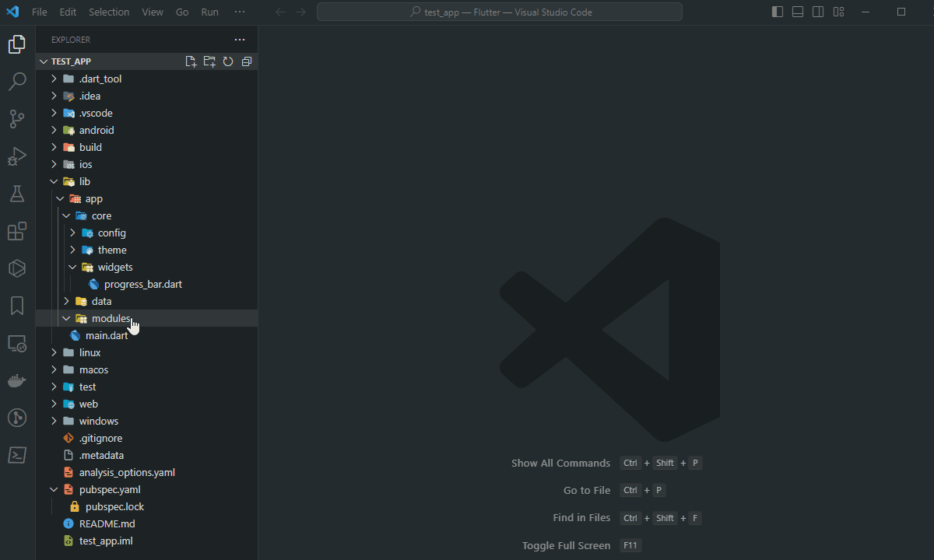Open the Selection menu

109,12
